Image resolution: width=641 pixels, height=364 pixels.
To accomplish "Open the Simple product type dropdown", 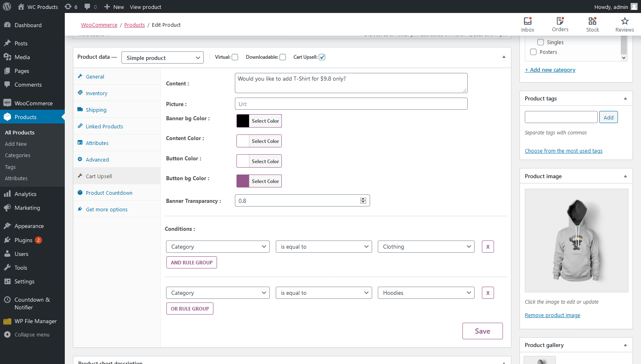I will pyautogui.click(x=162, y=58).
